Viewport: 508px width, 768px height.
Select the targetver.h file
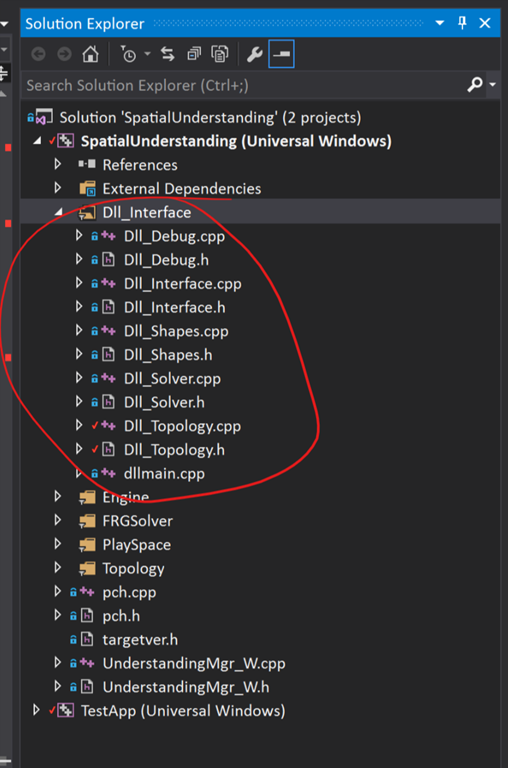pyautogui.click(x=140, y=639)
